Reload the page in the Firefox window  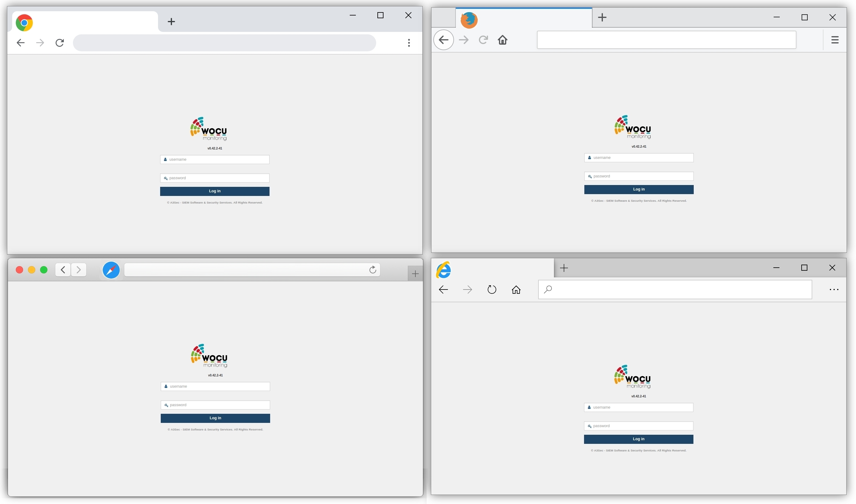(x=483, y=40)
